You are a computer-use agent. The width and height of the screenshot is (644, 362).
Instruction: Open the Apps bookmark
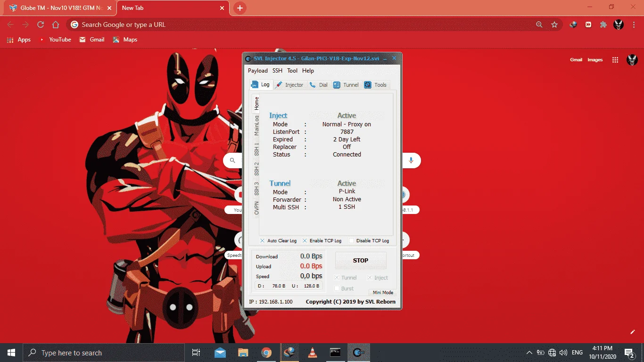(x=19, y=40)
